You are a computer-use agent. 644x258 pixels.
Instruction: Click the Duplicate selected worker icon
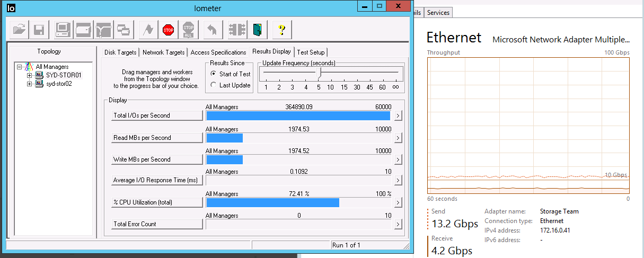123,30
